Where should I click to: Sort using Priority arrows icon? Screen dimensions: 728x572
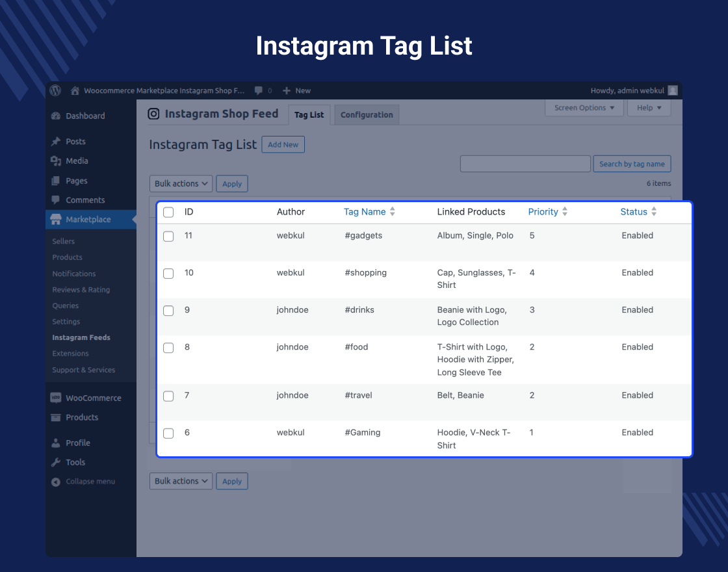tap(565, 212)
